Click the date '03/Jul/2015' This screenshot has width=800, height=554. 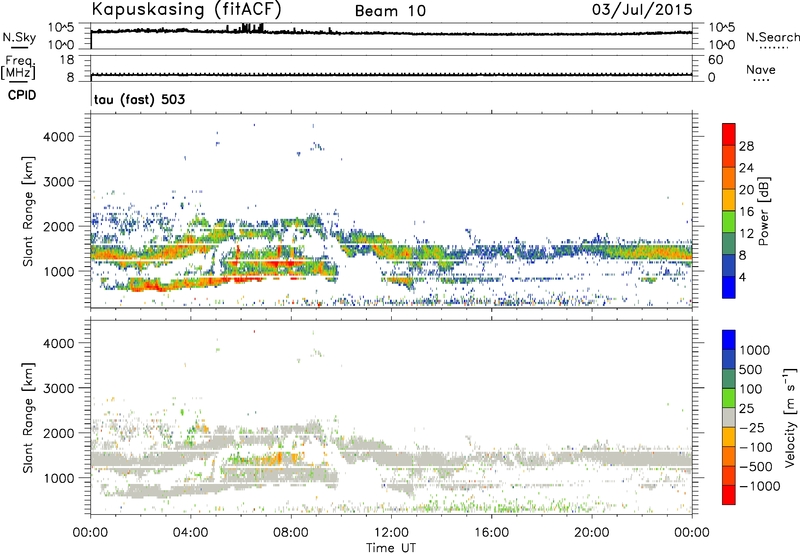point(642,9)
